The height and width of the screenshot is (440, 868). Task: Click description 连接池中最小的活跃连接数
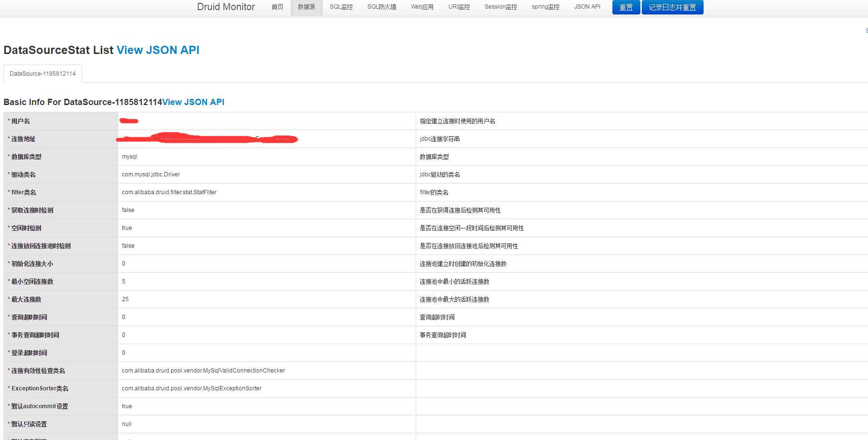[454, 281]
